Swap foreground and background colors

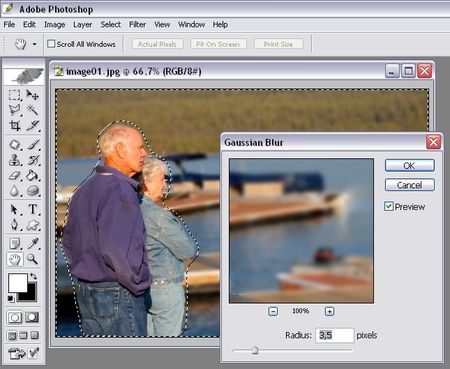pyautogui.click(x=33, y=276)
